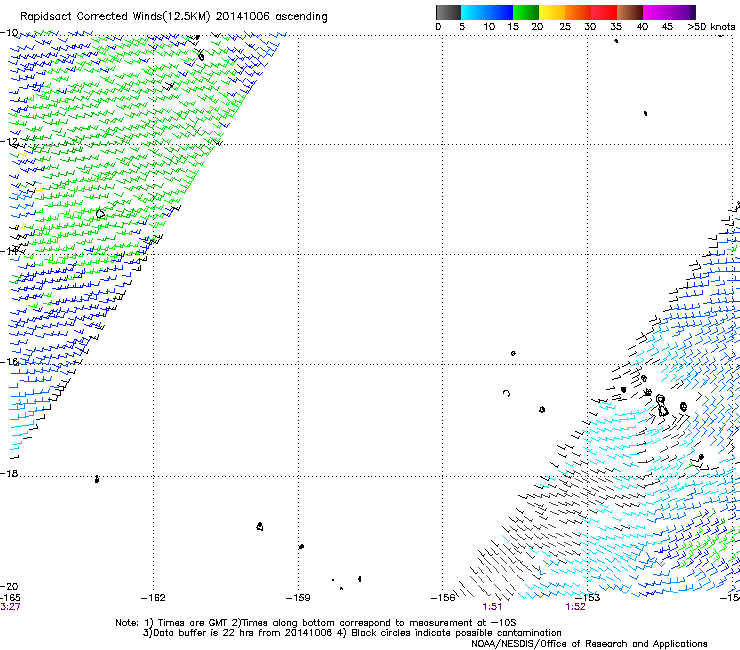The image size is (740, 650).
Task: Click the title 'Rapidscat Corrected Winds(12.5KM)'
Action: pos(115,17)
